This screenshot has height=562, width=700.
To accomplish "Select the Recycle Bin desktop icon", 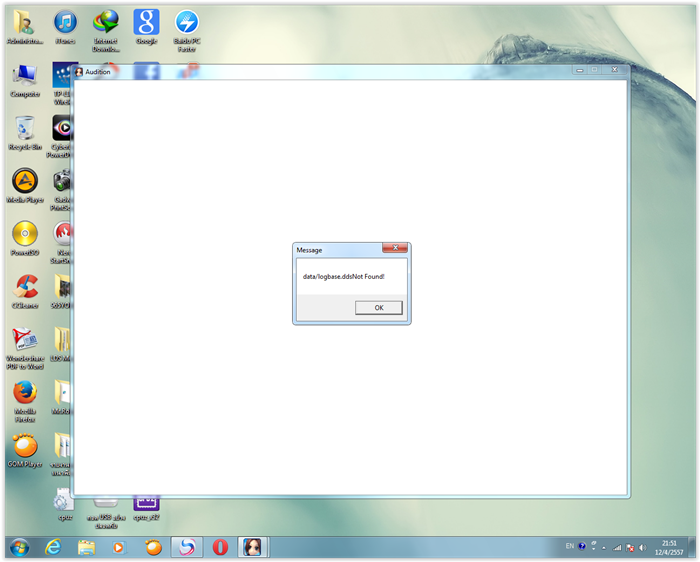I will coord(25,133).
